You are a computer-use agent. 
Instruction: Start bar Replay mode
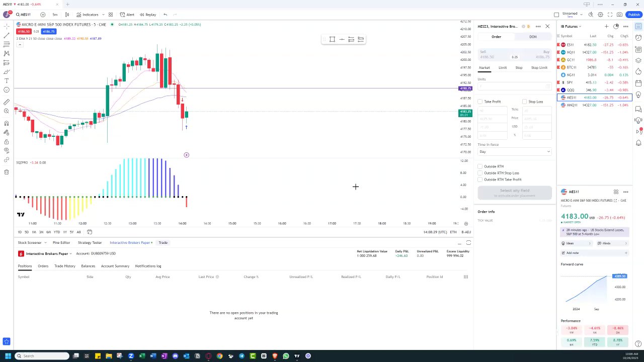(x=148, y=15)
